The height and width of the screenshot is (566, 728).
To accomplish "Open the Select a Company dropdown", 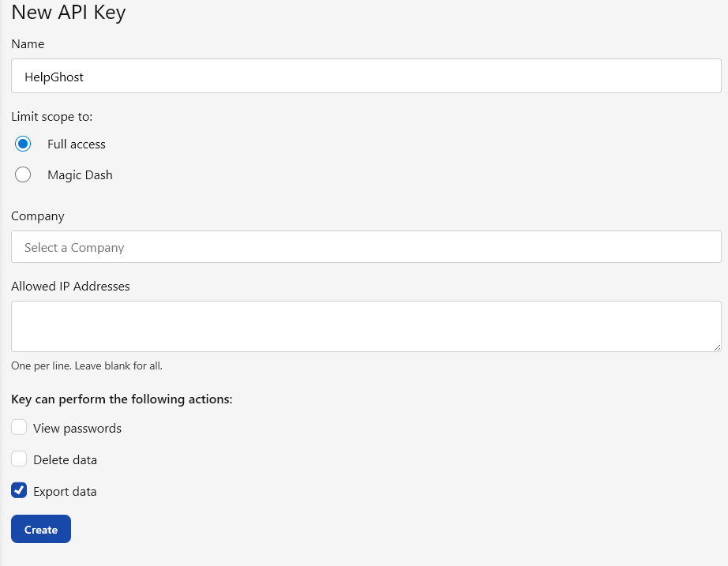I will [x=366, y=247].
